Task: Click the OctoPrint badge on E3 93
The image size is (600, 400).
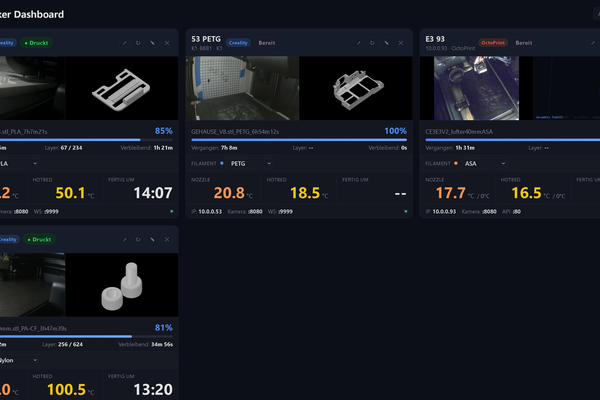Action: coord(493,43)
